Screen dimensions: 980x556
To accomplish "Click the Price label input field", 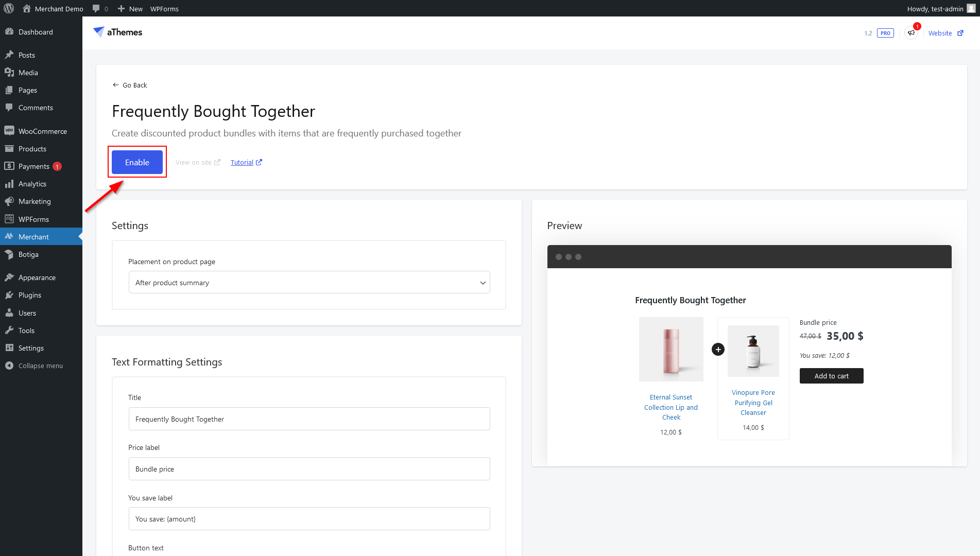I will [309, 469].
